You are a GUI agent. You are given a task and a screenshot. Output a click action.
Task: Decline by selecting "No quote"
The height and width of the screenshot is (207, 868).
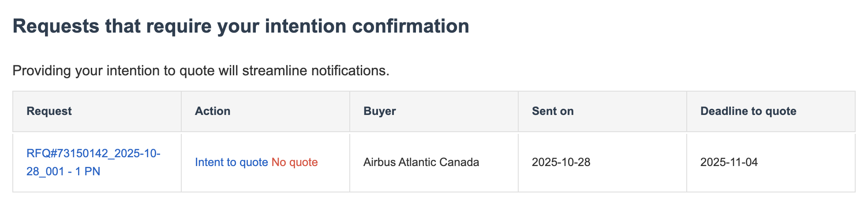[x=295, y=163]
